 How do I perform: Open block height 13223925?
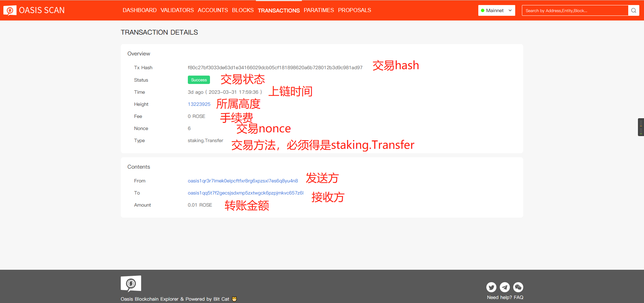[x=199, y=104]
